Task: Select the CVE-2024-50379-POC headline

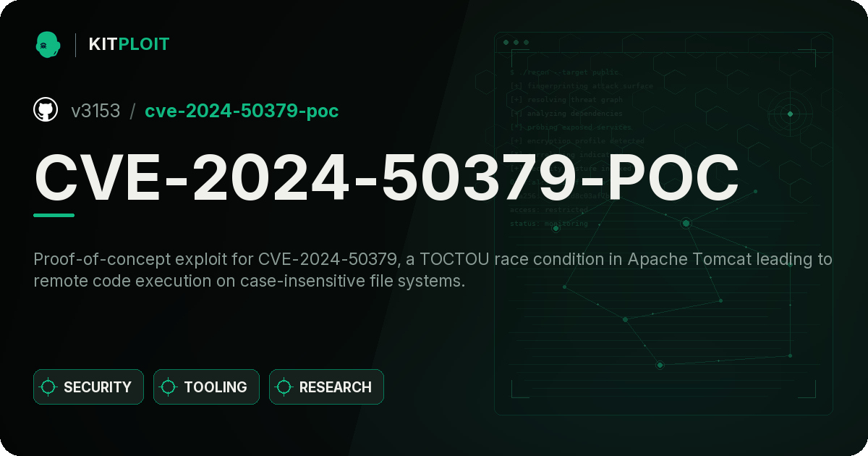Action: click(x=386, y=177)
